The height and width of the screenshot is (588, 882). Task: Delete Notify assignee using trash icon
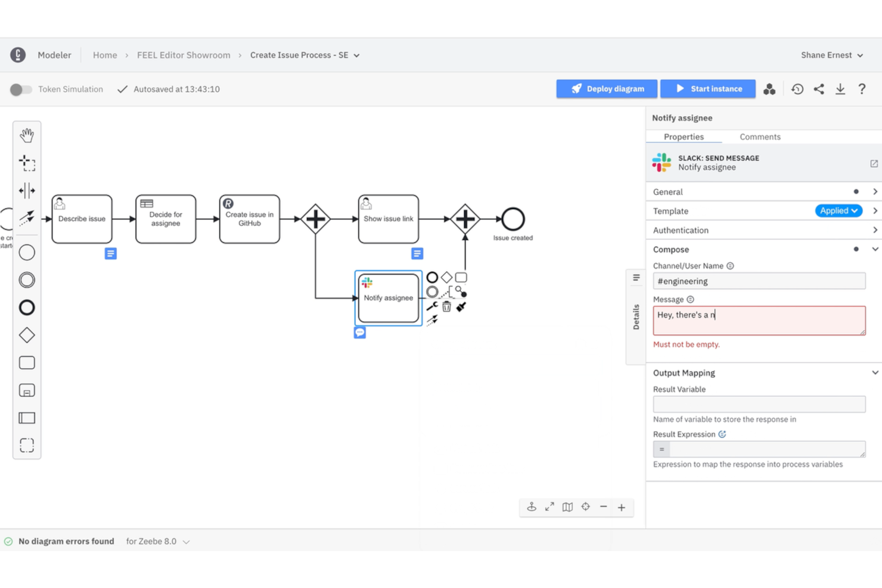(446, 306)
